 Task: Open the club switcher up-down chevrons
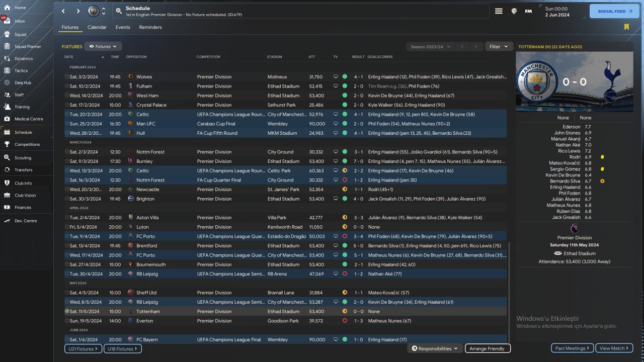(x=104, y=11)
